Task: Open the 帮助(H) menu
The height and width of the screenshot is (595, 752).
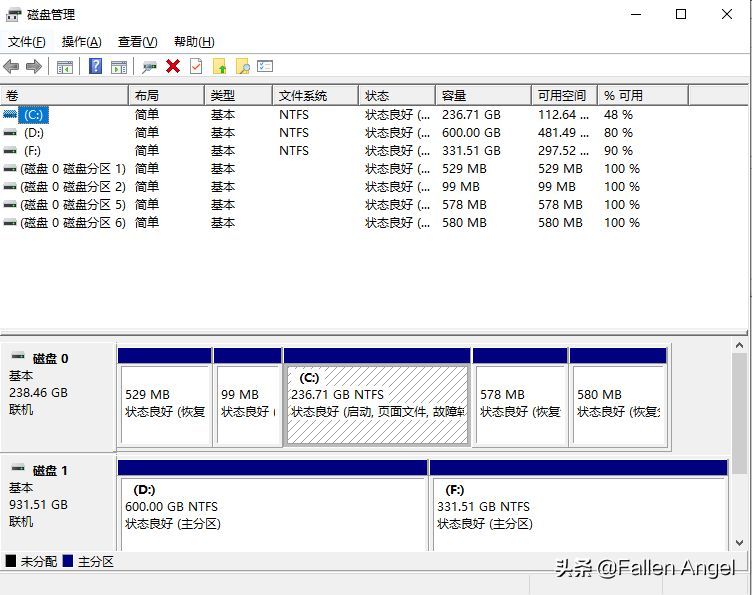Action: pyautogui.click(x=194, y=42)
